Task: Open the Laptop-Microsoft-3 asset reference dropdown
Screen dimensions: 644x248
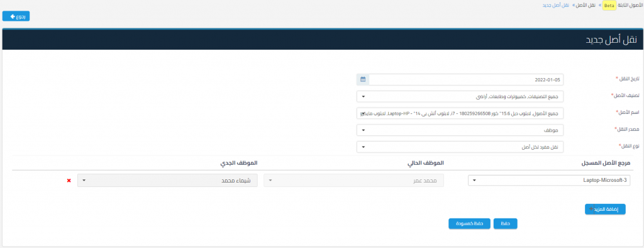Action: (549, 180)
